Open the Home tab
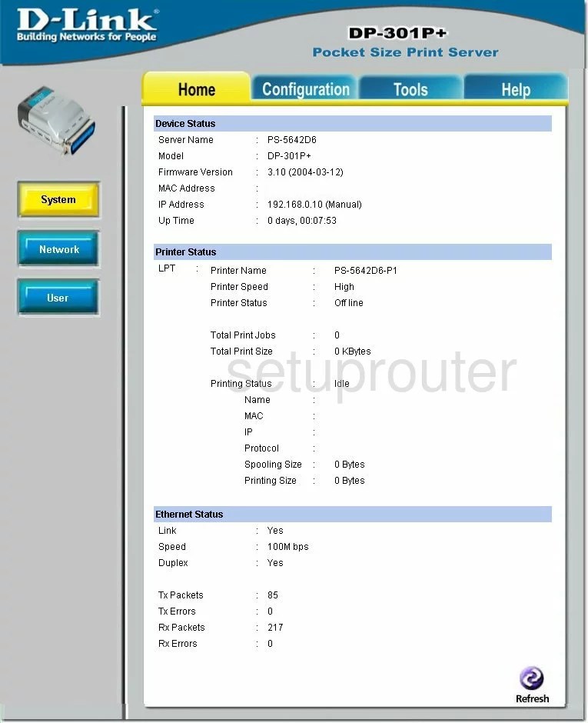 196,89
